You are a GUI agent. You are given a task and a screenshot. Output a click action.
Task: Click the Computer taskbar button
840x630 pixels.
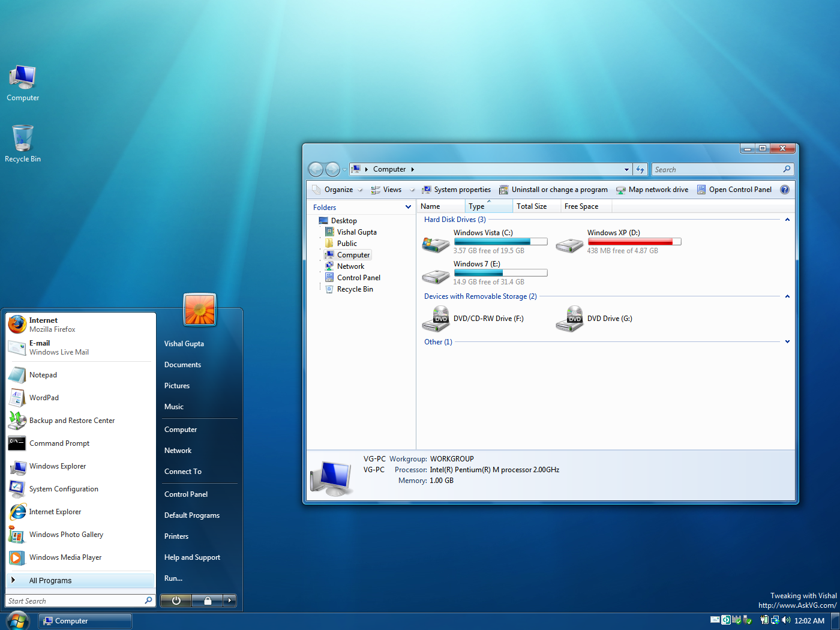coord(85,621)
